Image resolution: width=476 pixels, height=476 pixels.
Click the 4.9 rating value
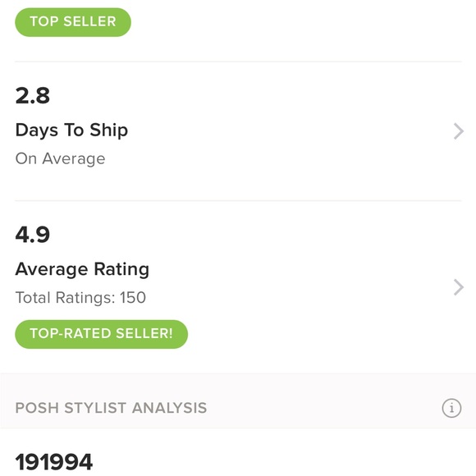coord(33,235)
